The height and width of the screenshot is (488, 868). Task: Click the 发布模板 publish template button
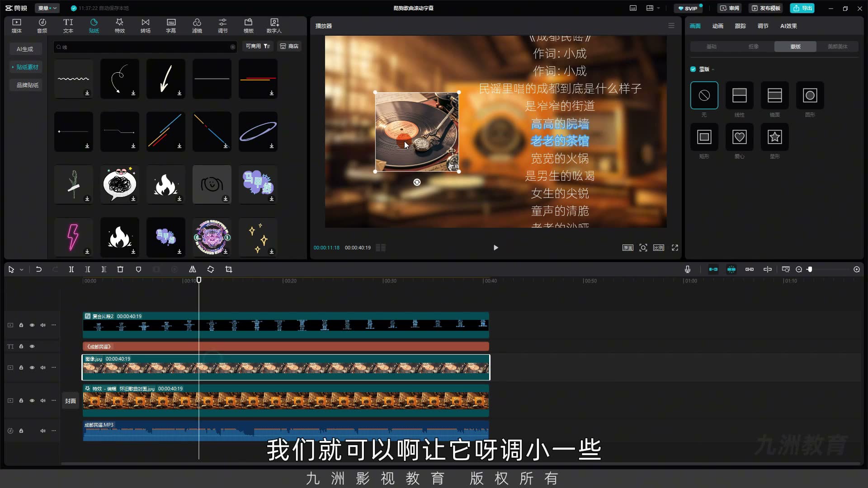pos(766,8)
